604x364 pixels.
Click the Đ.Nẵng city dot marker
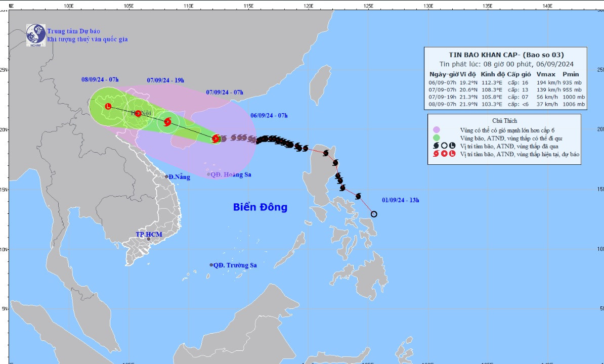(166, 176)
